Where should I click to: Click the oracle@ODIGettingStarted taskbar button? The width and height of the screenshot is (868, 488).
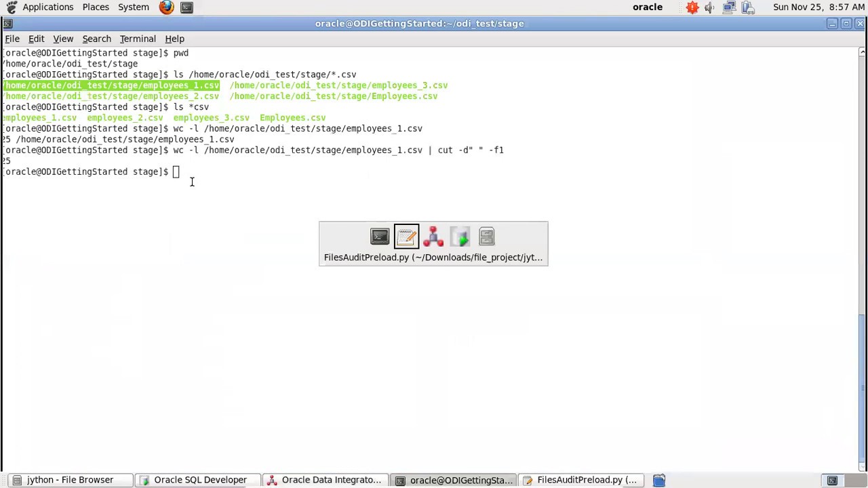(x=454, y=480)
